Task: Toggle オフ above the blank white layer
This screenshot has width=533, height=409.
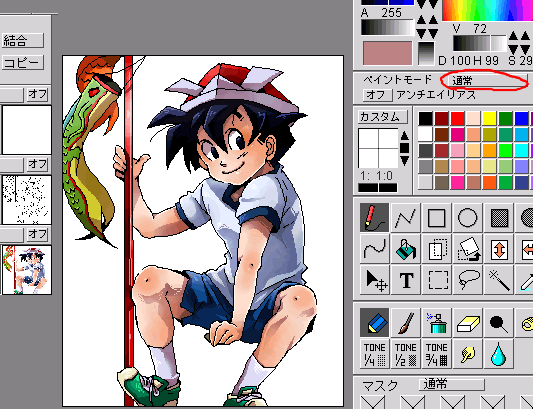Action: coord(37,94)
